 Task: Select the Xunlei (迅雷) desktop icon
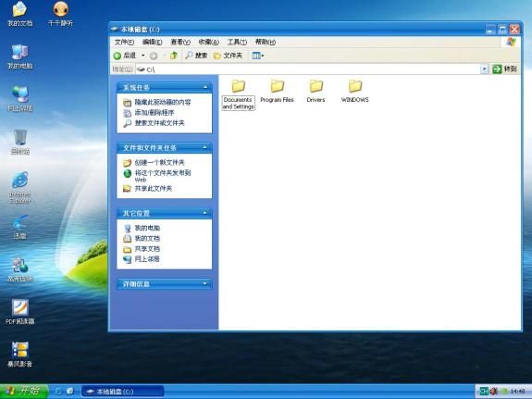(x=20, y=227)
